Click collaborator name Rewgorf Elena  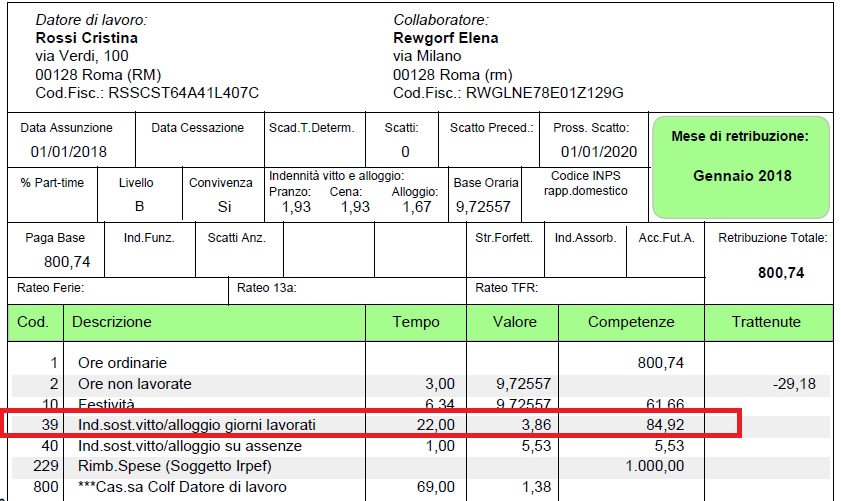[x=446, y=38]
